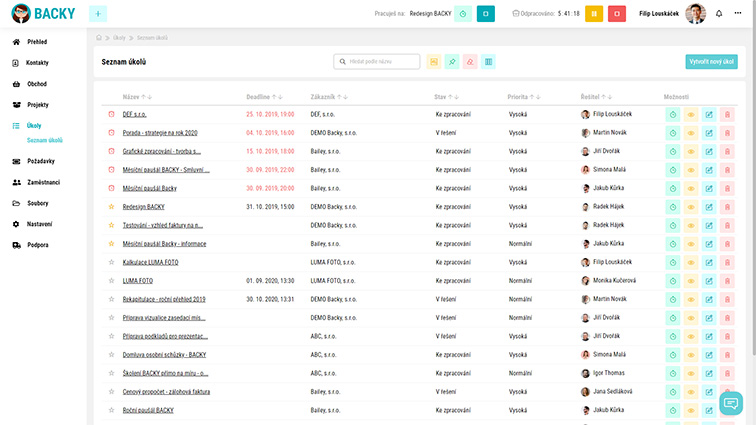This screenshot has width=756, height=425.
Task: Open the three-dots menu beside the user profile
Action: click(742, 14)
